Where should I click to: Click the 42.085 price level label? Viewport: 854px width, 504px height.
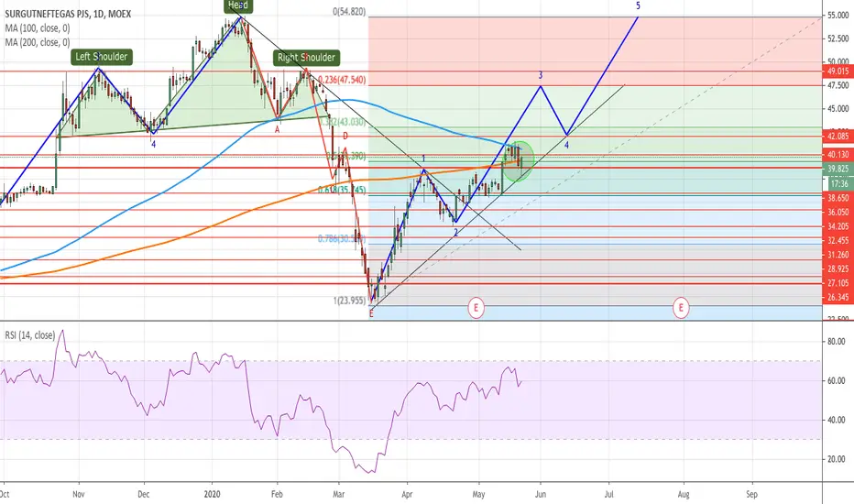pos(838,137)
